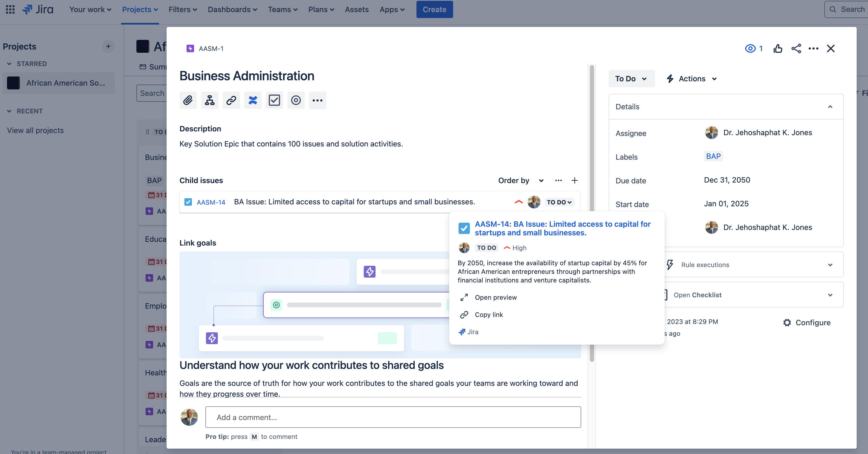Click the top Search box

[846, 9]
